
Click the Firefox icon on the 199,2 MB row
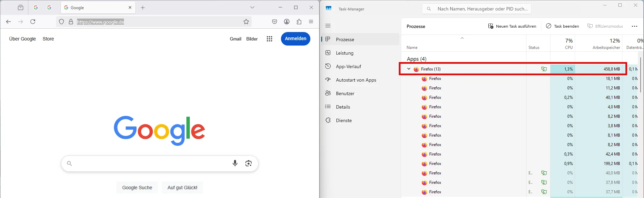(x=424, y=164)
